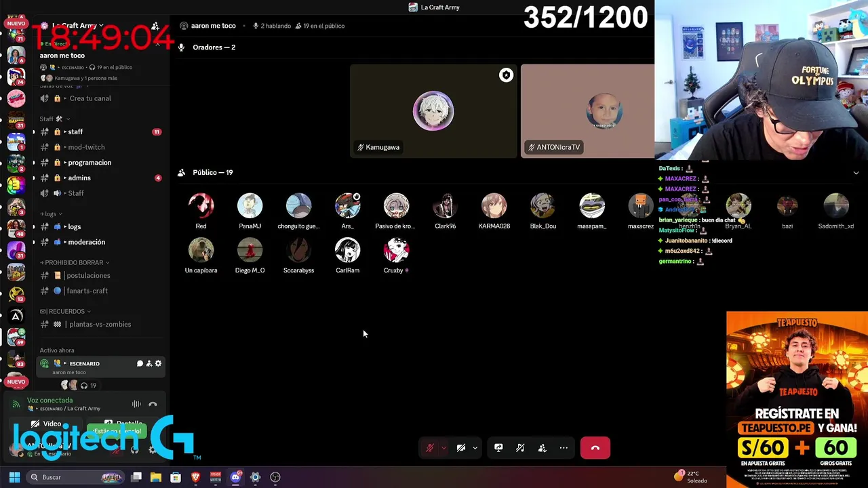Open camera options arrow in call controls
This screenshot has width=868, height=488.
(x=475, y=448)
